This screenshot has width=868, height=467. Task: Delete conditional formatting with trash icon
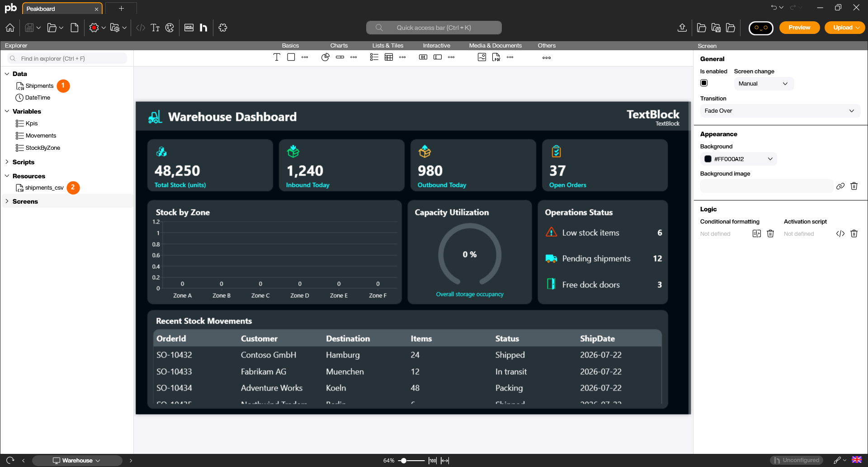(771, 233)
